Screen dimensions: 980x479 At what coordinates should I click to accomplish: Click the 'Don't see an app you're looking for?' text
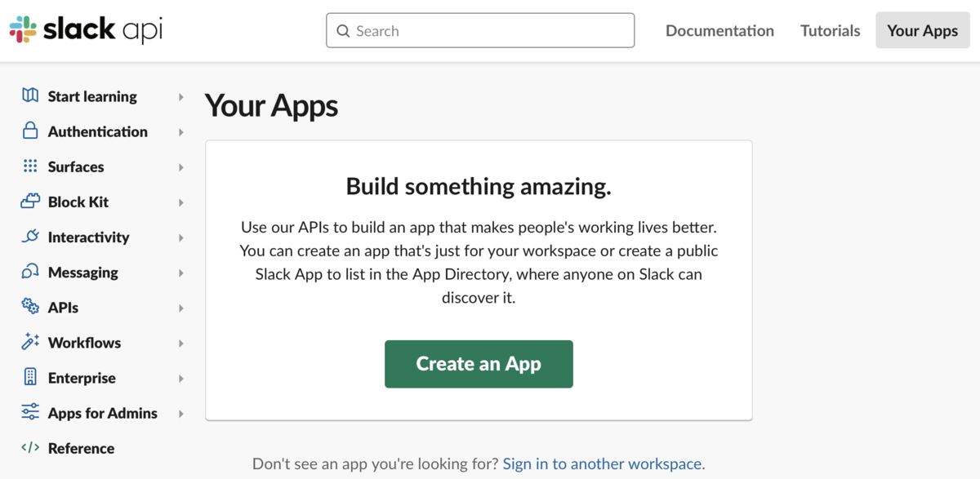click(x=375, y=463)
